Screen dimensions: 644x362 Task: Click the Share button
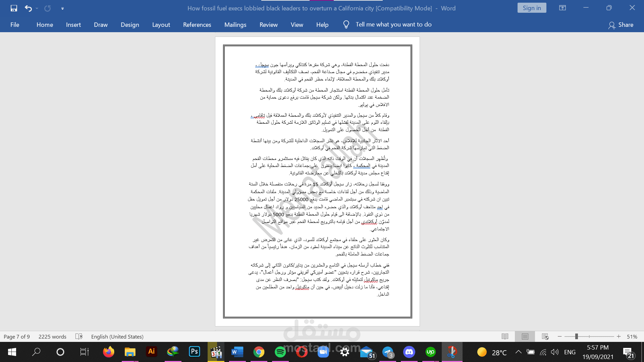(621, 25)
